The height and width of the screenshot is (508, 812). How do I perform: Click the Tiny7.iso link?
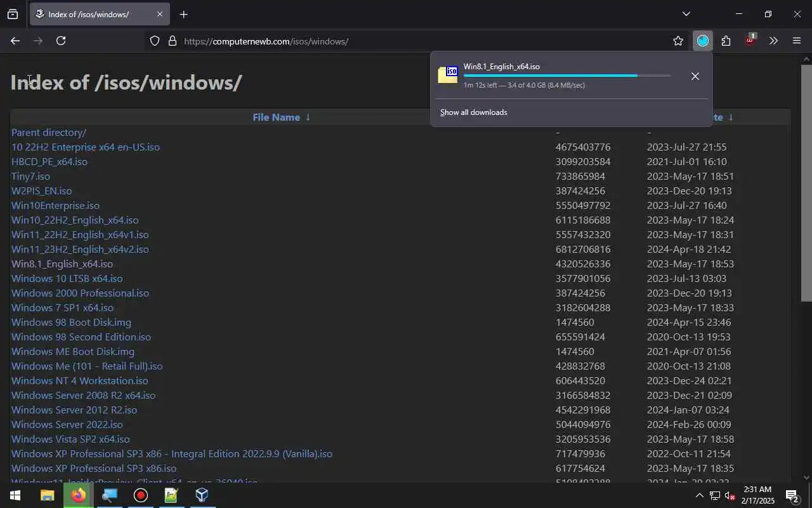coord(30,176)
